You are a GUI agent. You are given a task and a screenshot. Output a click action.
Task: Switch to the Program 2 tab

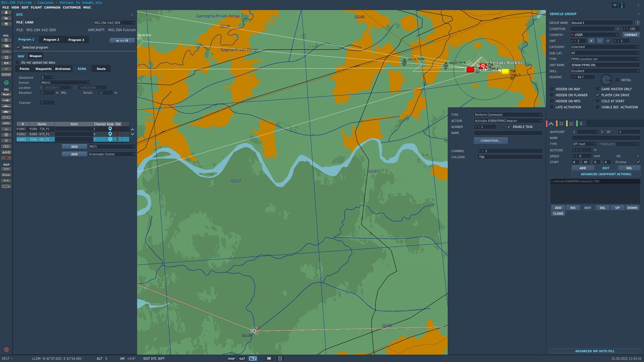[x=51, y=40]
